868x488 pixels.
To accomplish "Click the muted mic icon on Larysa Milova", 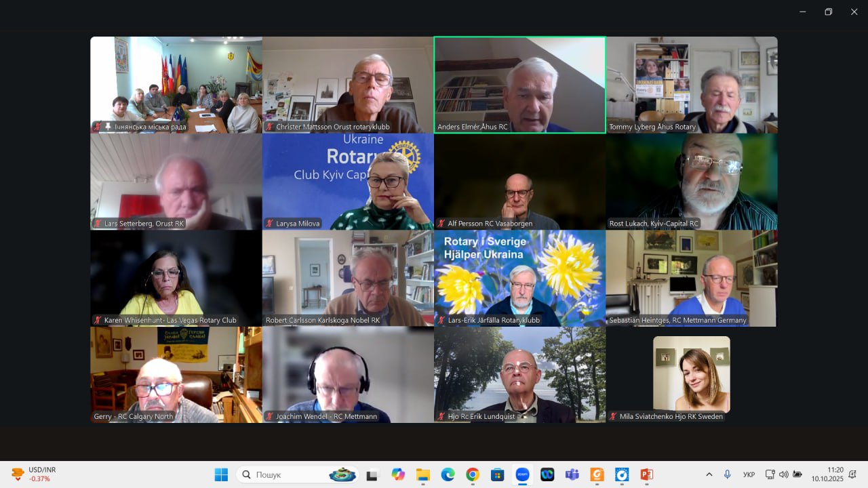I will tap(270, 224).
